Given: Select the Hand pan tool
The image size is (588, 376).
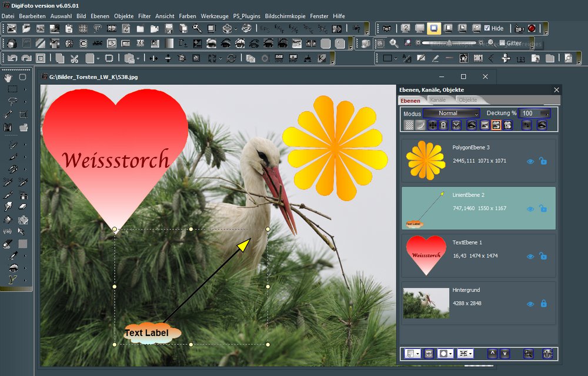Looking at the screenshot, I should click(x=9, y=77).
